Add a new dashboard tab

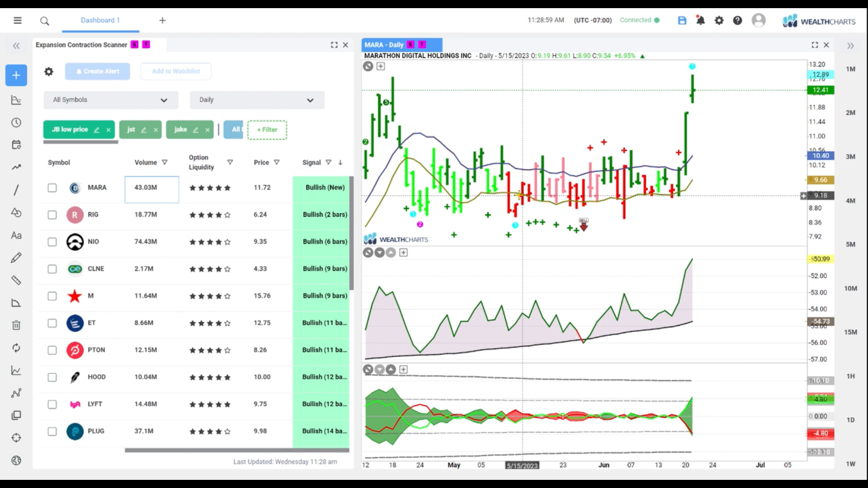[x=162, y=20]
